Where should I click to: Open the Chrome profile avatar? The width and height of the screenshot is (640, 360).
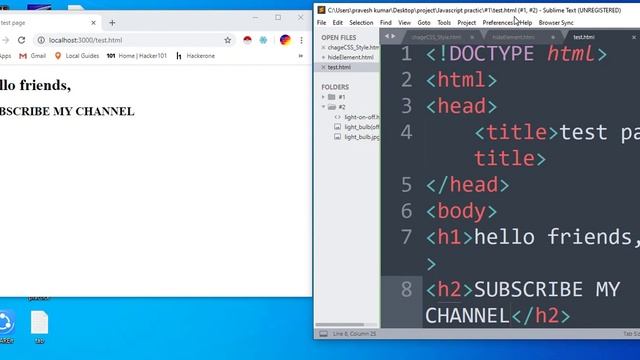pyautogui.click(x=285, y=40)
